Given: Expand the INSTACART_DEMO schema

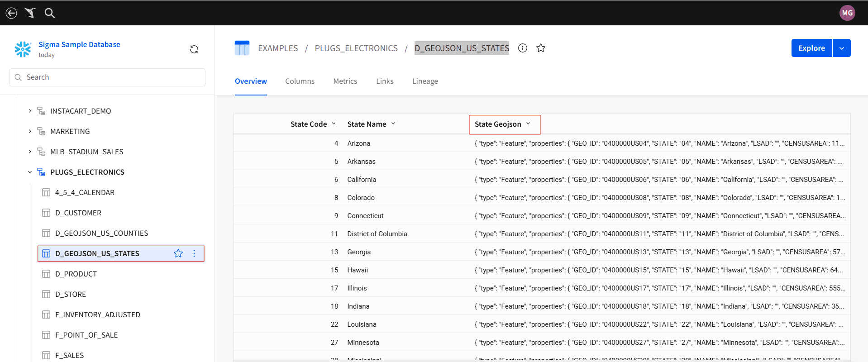Looking at the screenshot, I should coord(30,111).
